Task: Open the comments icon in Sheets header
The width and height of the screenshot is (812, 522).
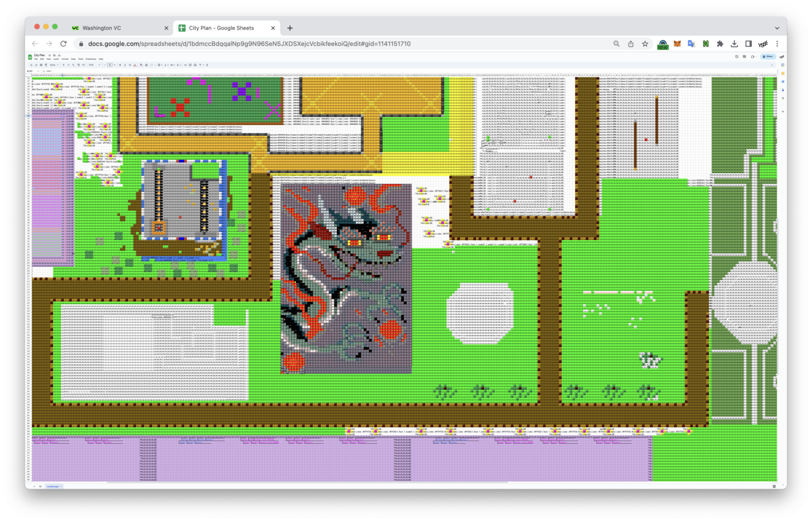Action: coord(744,57)
